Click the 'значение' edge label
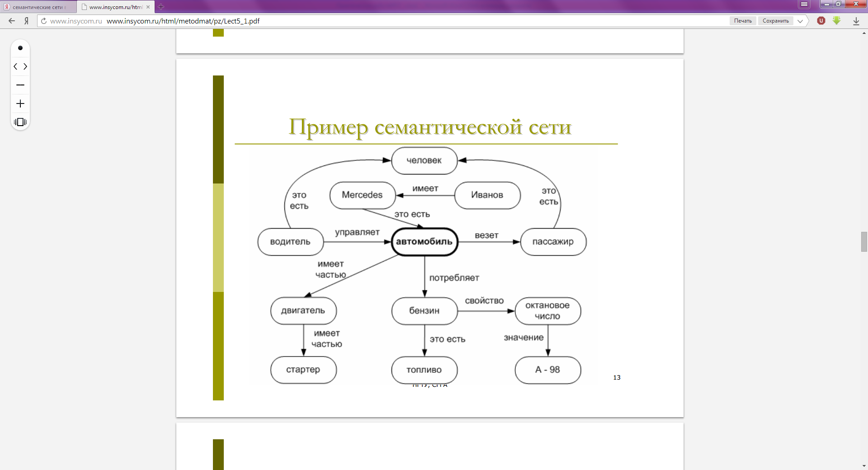The width and height of the screenshot is (868, 470). click(524, 338)
